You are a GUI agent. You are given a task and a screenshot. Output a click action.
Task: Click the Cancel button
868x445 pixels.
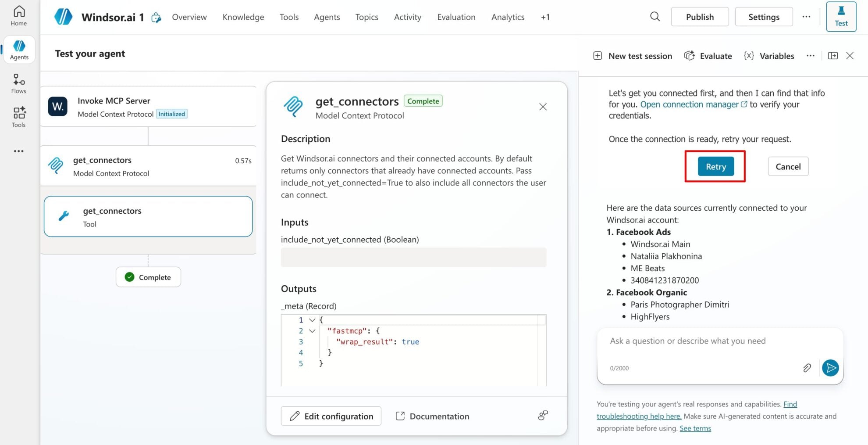pyautogui.click(x=788, y=166)
